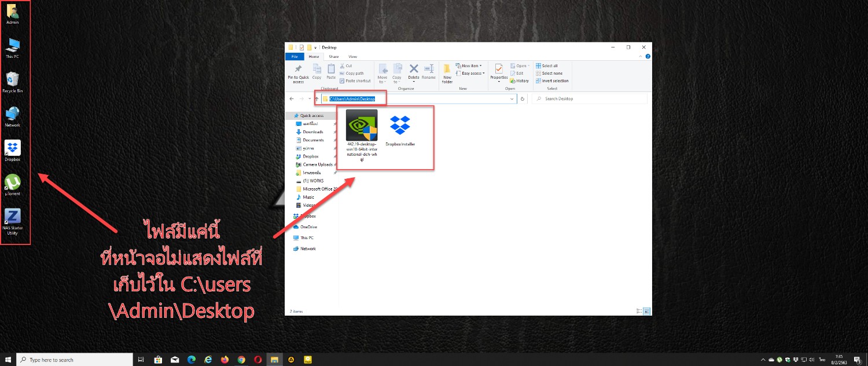Click the Edit command in ribbon
The height and width of the screenshot is (366, 868).
click(517, 73)
